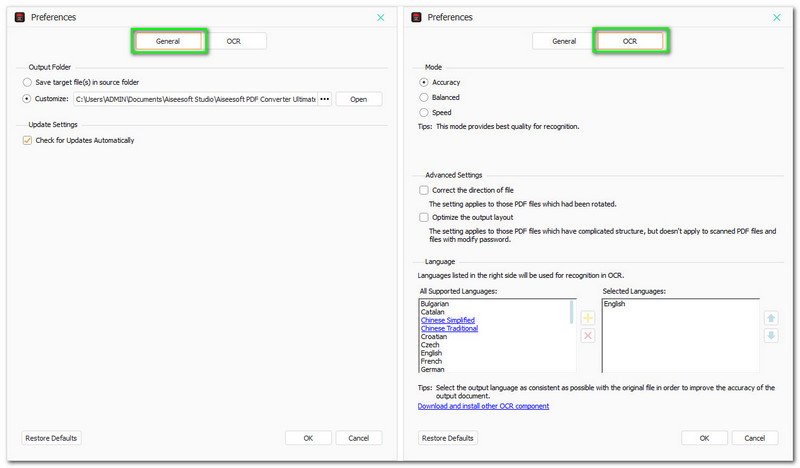Click Cancel in right Preferences window
This screenshot has width=800, height=468.
pyautogui.click(x=755, y=438)
